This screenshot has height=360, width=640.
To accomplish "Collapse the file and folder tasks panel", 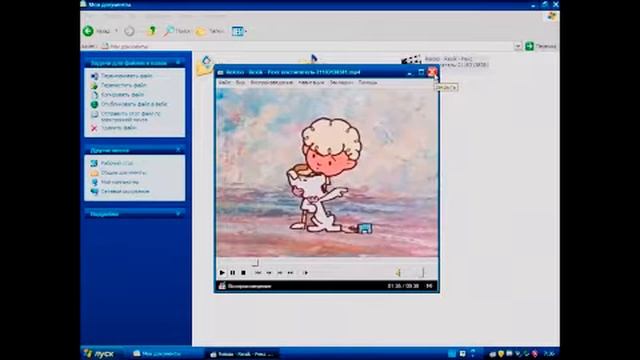I will point(178,63).
